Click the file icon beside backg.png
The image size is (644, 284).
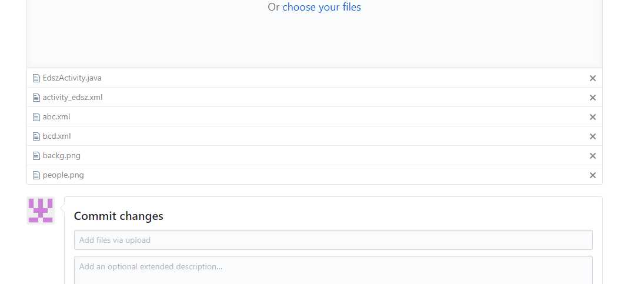(36, 156)
